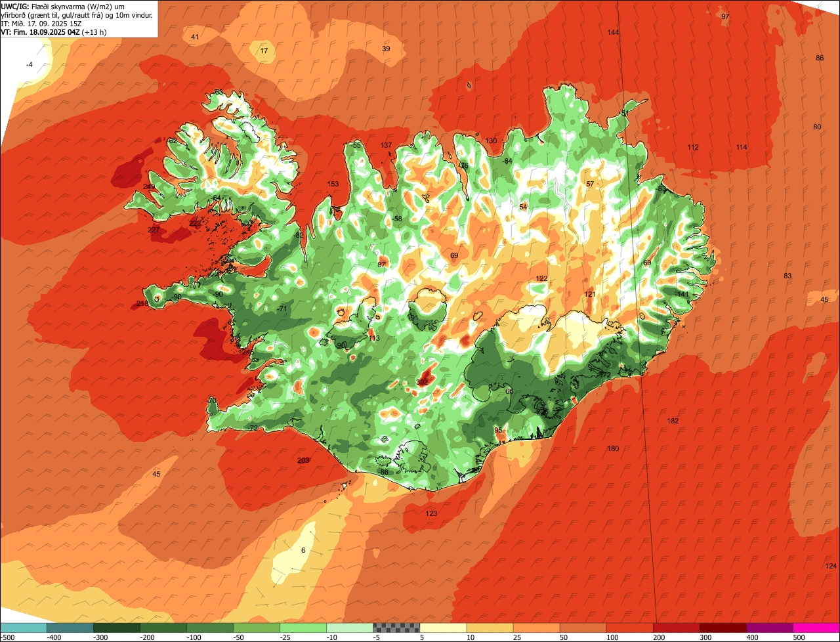Screen dimensions: 840x642
Task: Click the 122 value in the central highlands
Action: pos(541,278)
